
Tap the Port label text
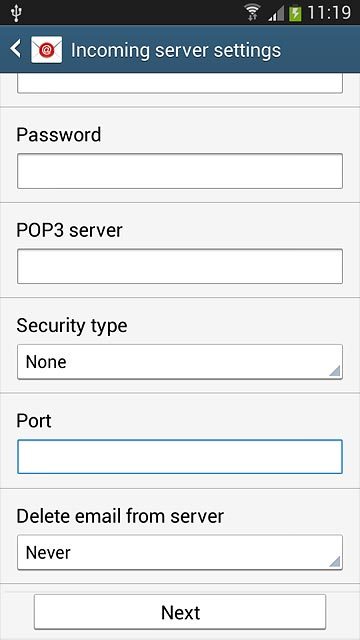(x=34, y=421)
